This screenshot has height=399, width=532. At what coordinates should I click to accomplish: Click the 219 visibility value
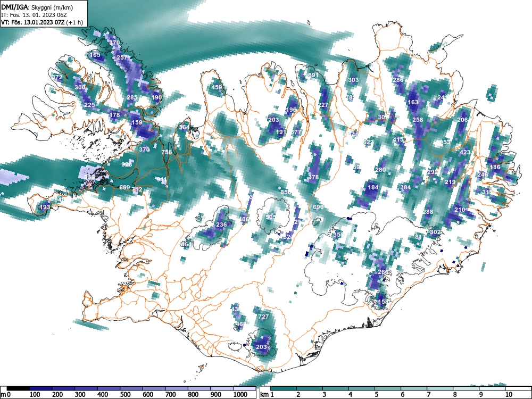pos(450,182)
